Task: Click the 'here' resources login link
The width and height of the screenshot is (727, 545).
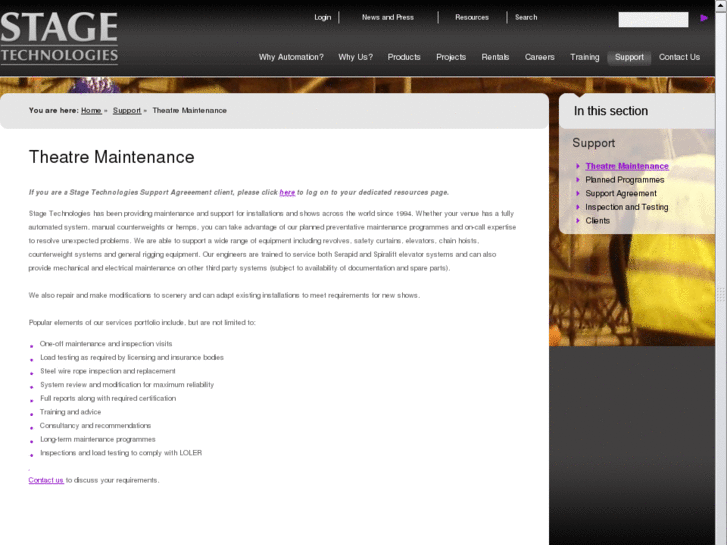Action: [x=287, y=192]
